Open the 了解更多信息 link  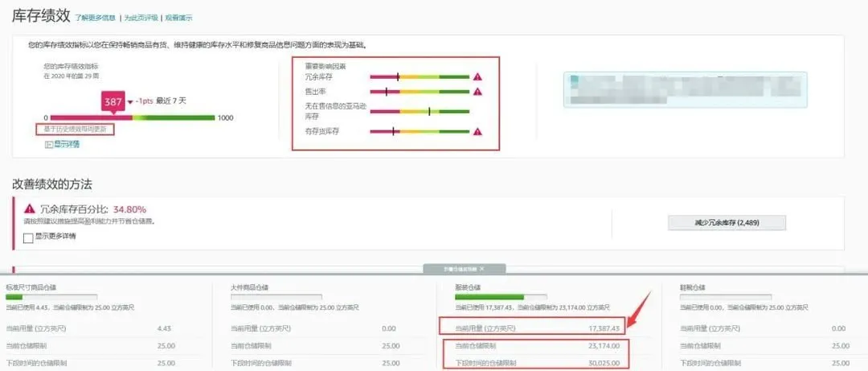pos(95,18)
